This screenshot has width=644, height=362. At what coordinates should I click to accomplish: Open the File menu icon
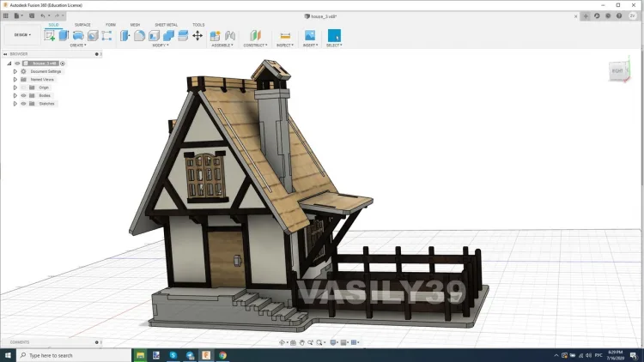click(18, 16)
